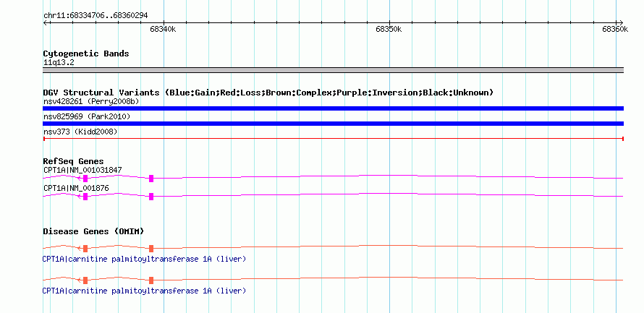Viewport: 644px width, 313px height.
Task: Click the CPT1A|NM_001876 transcript label
Action: (x=76, y=188)
